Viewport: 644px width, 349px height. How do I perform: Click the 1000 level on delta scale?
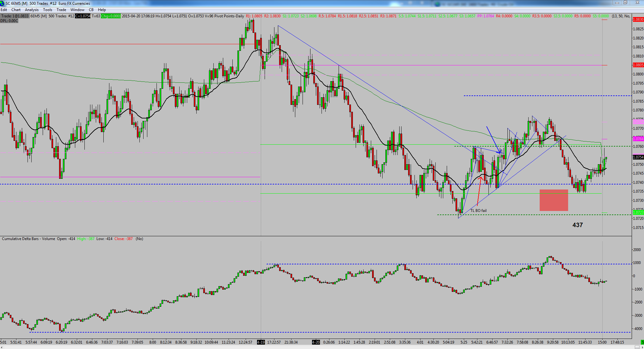coord(637,263)
